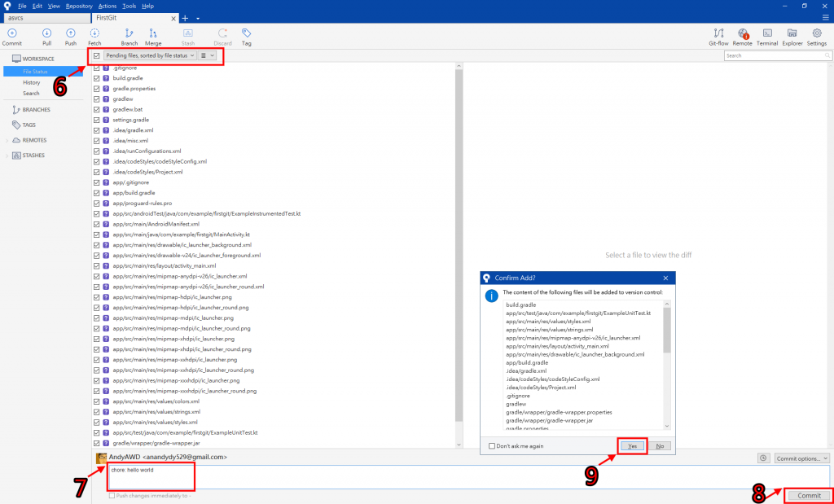
Task: Click the Confirm Add dialog list scrollbar
Action: [667, 331]
